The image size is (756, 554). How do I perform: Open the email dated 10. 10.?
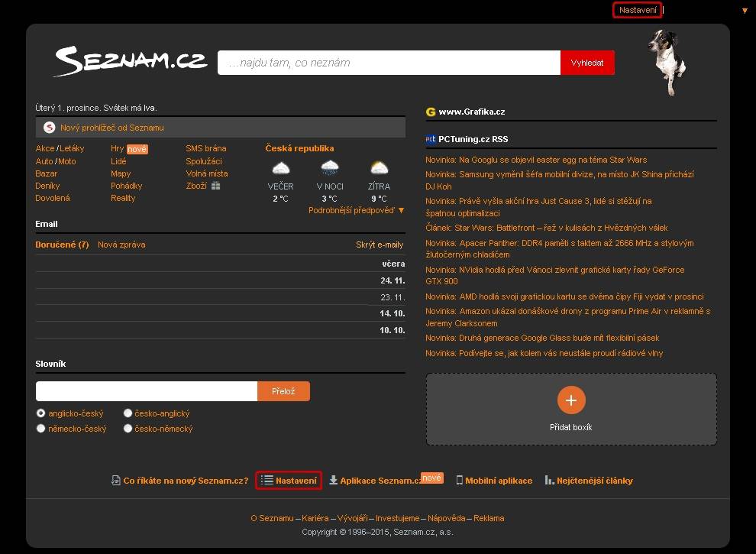[221, 330]
